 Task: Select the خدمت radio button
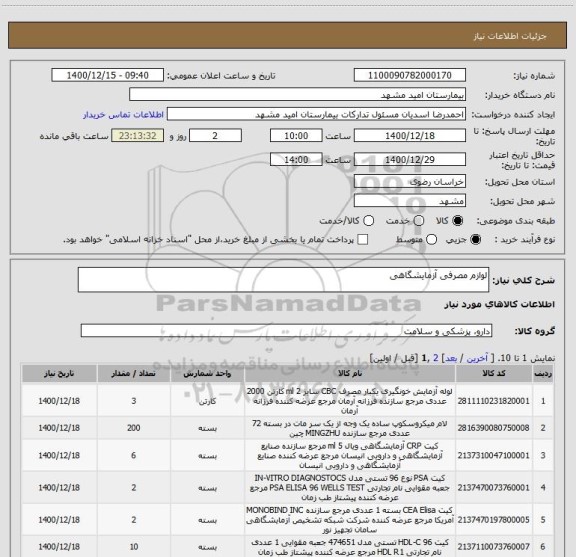pos(418,221)
